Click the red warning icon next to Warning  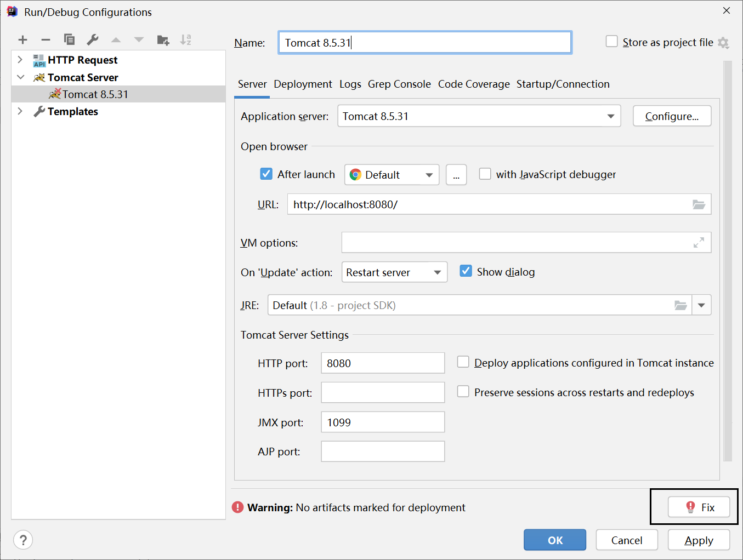click(237, 507)
